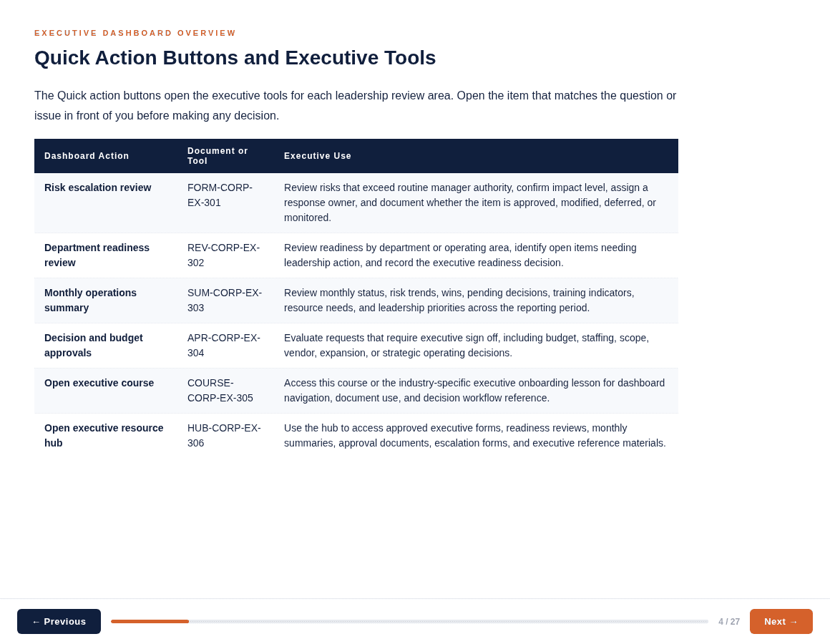
Task: Click Decision and budget approvals action
Action: [94, 345]
